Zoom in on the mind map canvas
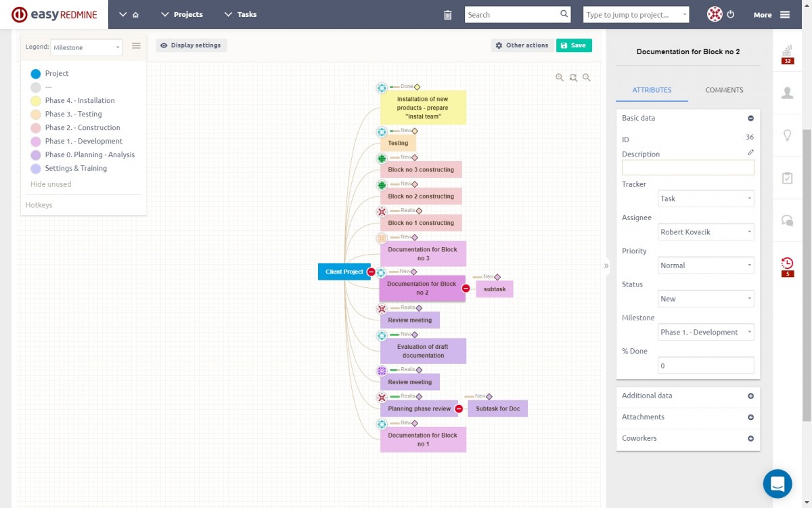Viewport: 812px width, 508px height. click(x=560, y=78)
